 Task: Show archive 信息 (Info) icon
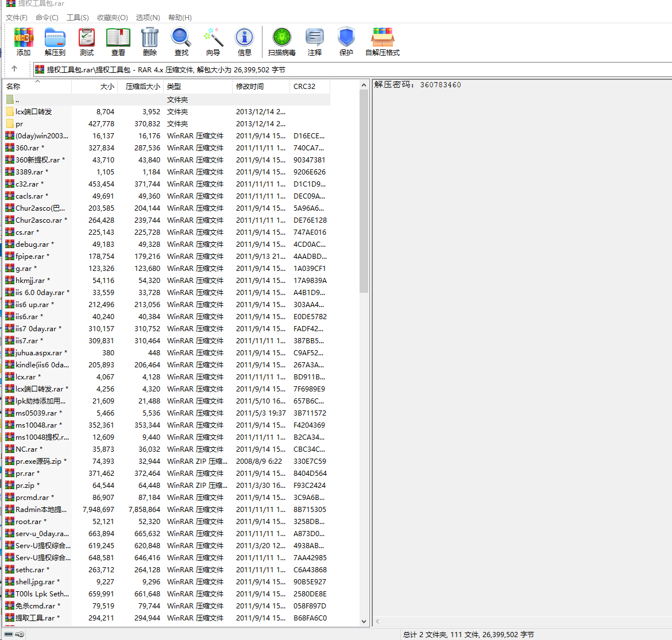tap(244, 37)
